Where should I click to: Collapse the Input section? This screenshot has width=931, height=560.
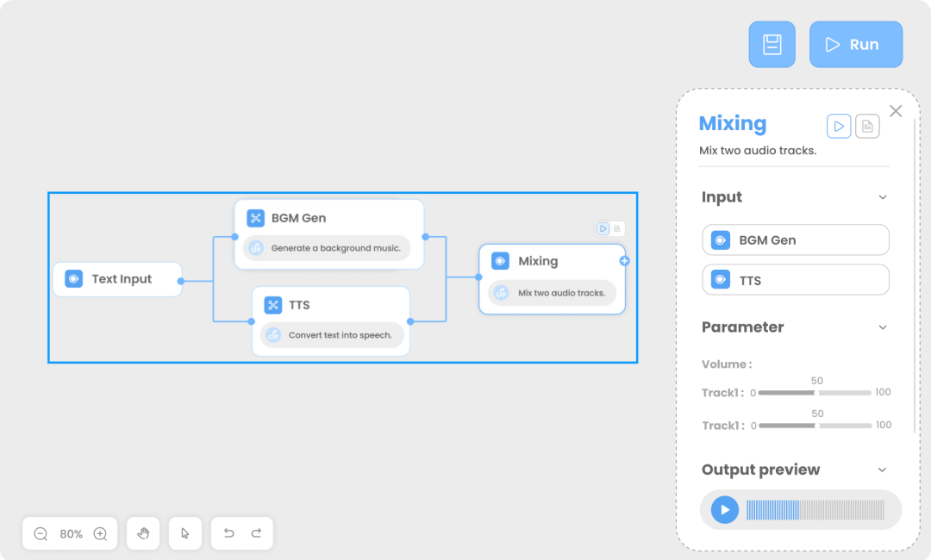(882, 197)
